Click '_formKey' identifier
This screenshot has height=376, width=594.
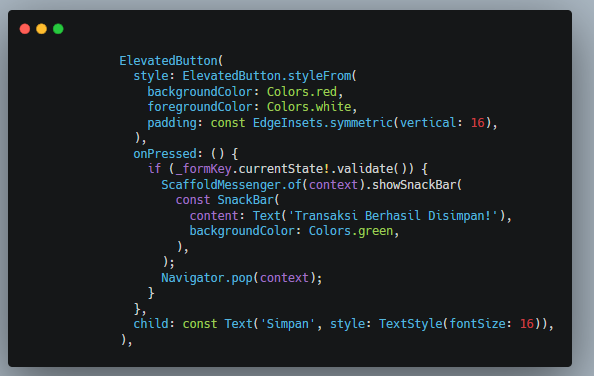point(203,169)
